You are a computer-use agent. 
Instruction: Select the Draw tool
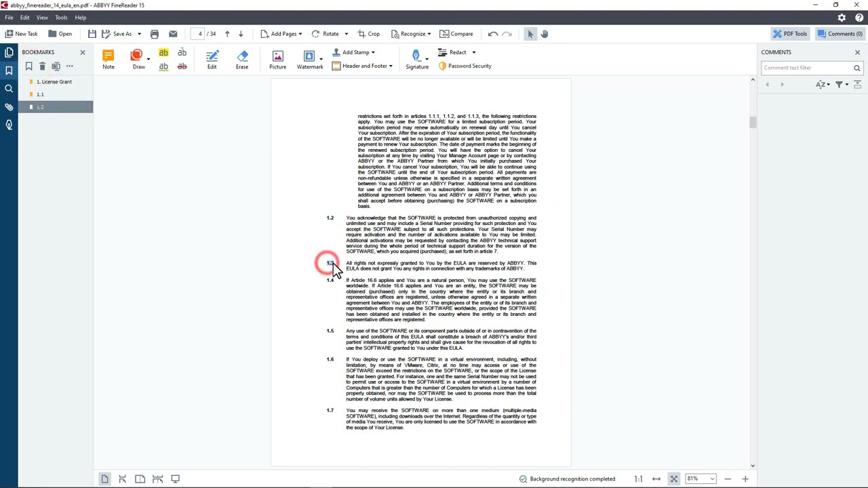(x=138, y=59)
